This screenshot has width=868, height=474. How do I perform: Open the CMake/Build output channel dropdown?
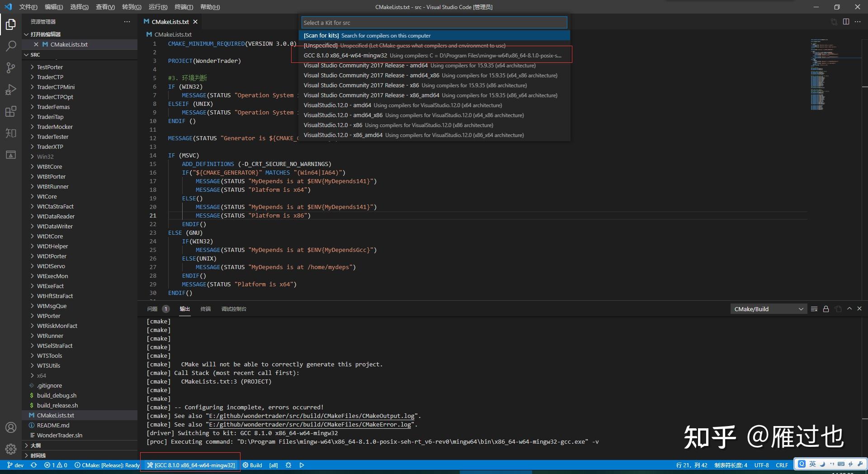pyautogui.click(x=769, y=309)
